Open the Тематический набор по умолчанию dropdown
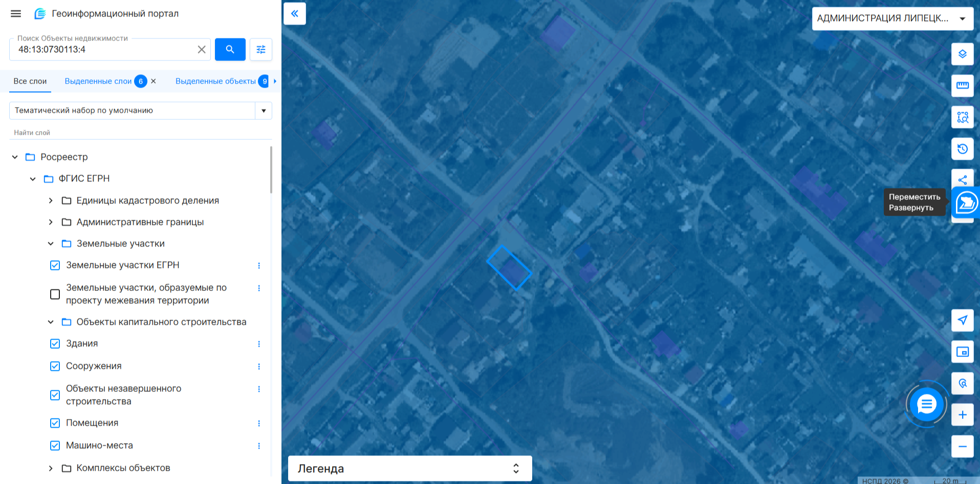Viewport: 980px width, 484px height. click(x=141, y=111)
